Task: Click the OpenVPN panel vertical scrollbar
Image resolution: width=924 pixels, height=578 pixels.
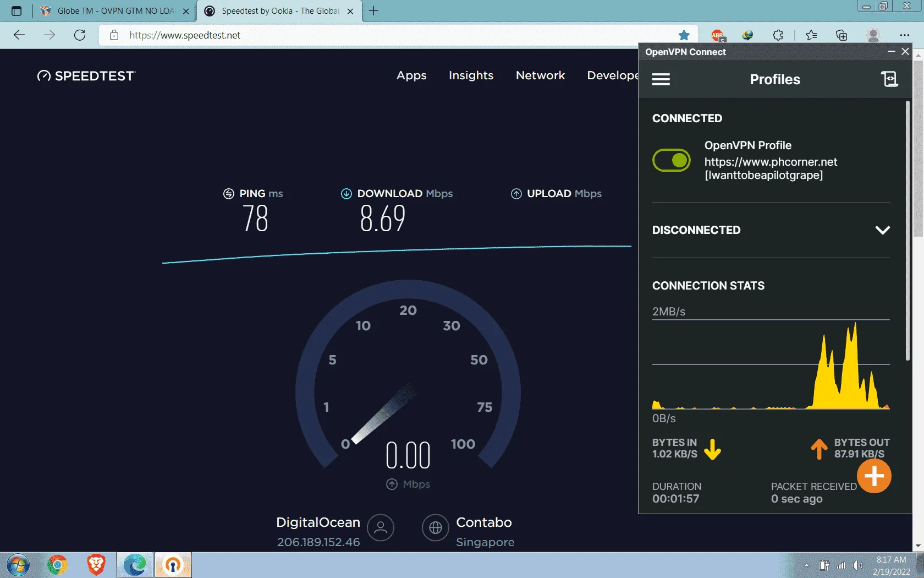Action: (908, 231)
